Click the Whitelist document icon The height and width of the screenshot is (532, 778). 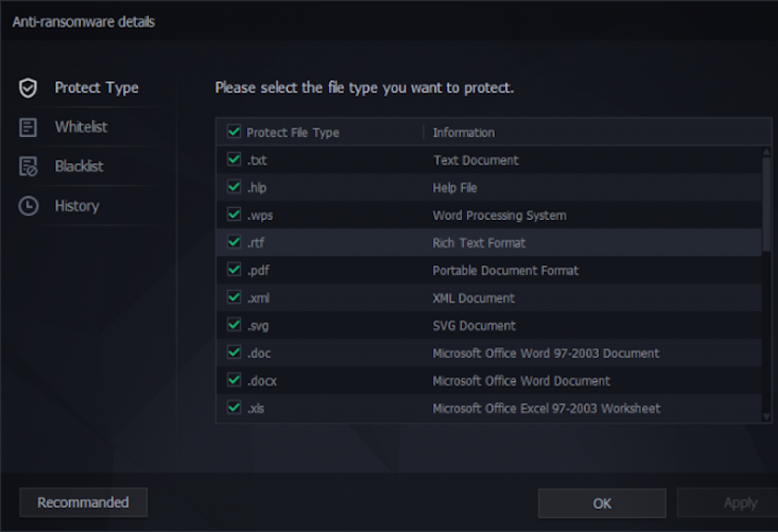28,128
